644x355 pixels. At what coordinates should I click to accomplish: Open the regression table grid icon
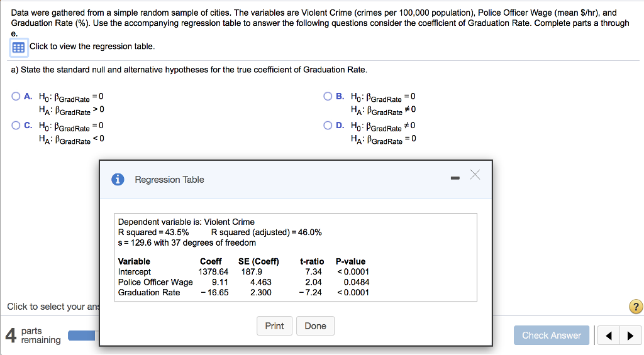coord(18,47)
